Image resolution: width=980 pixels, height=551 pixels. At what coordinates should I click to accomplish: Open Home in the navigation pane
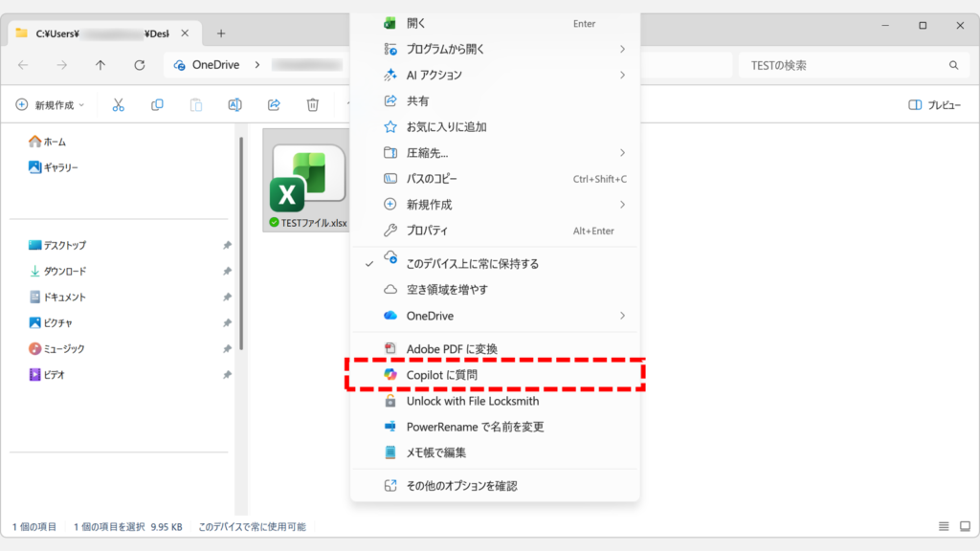[48, 142]
